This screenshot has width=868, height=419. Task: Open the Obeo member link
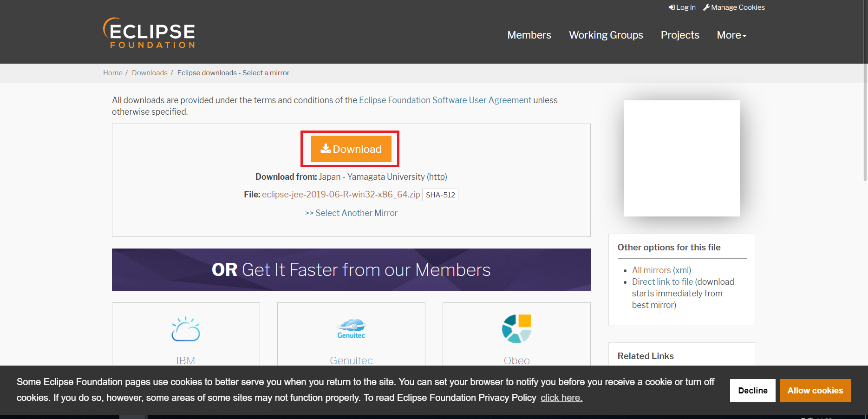coord(516,360)
